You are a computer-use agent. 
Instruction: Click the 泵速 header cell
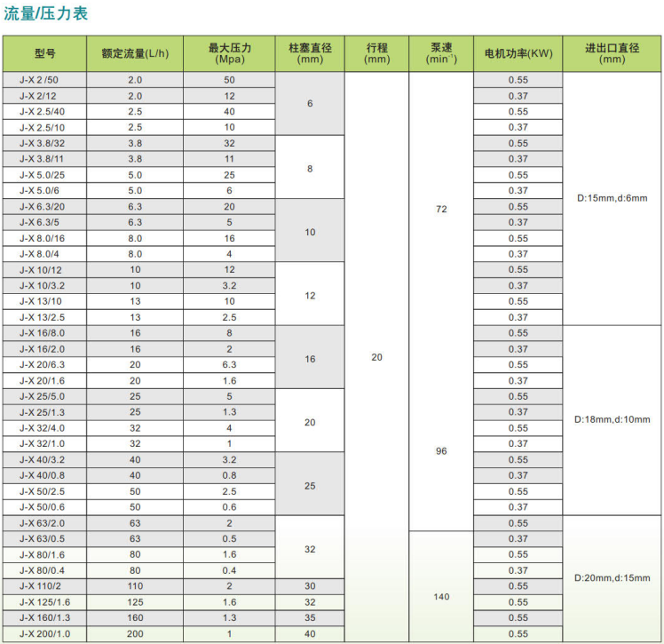tap(441, 53)
